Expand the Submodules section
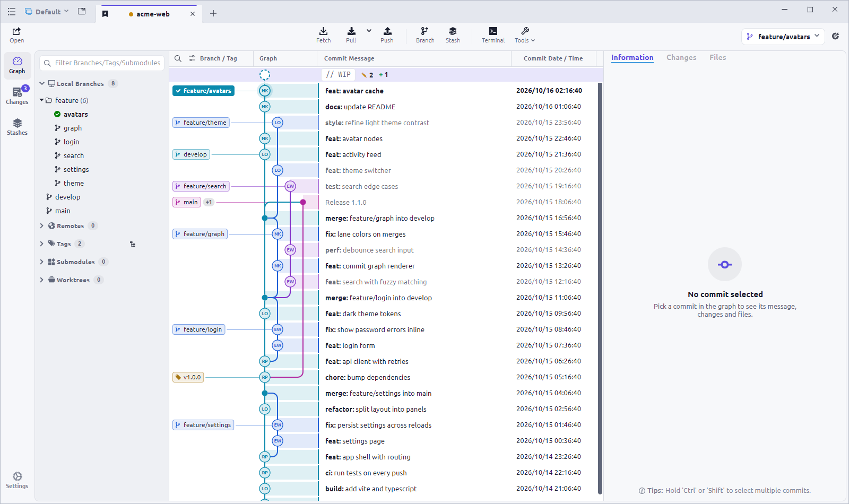 pos(42,262)
